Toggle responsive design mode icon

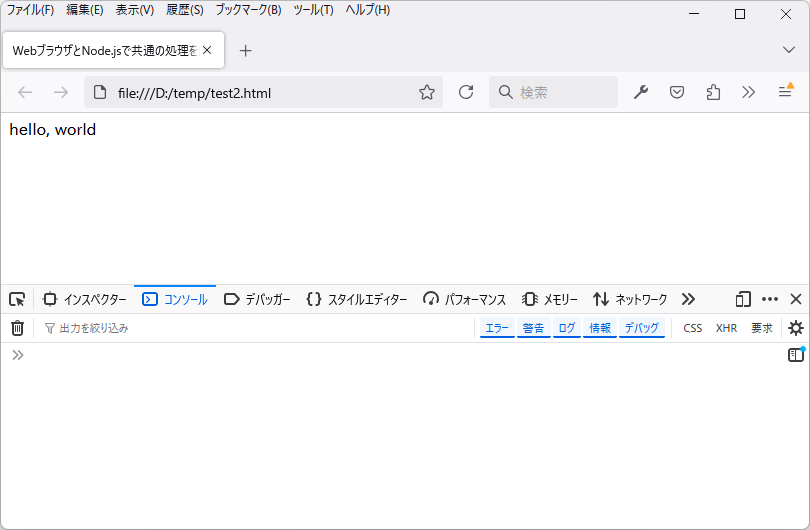(743, 299)
